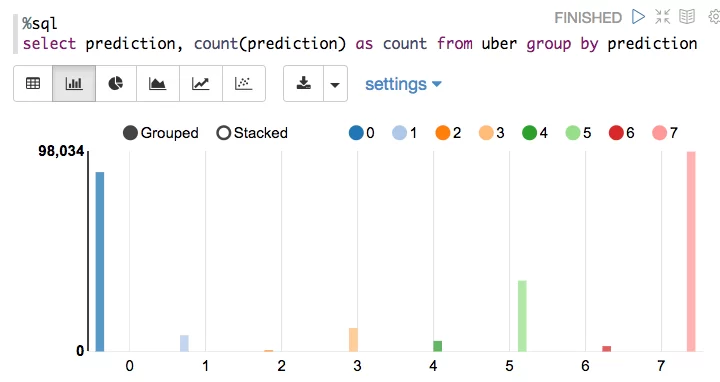
Task: Download the query data
Action: coord(304,84)
